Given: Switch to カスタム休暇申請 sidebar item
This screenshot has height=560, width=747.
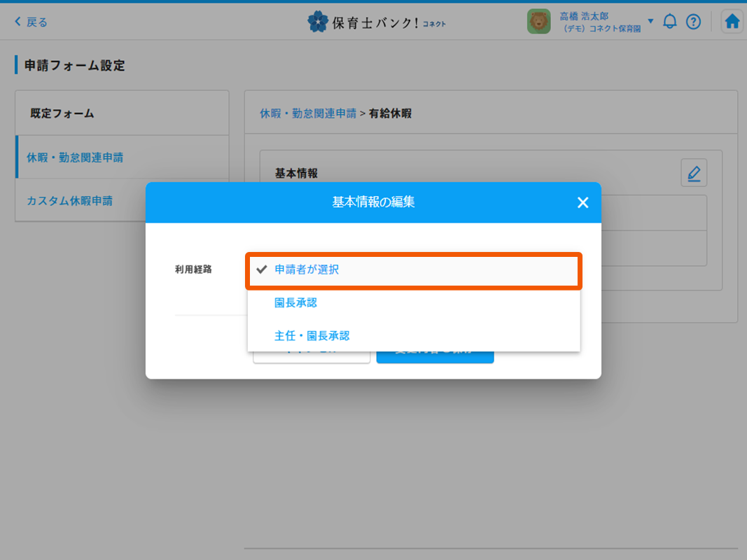Looking at the screenshot, I should click(x=69, y=201).
